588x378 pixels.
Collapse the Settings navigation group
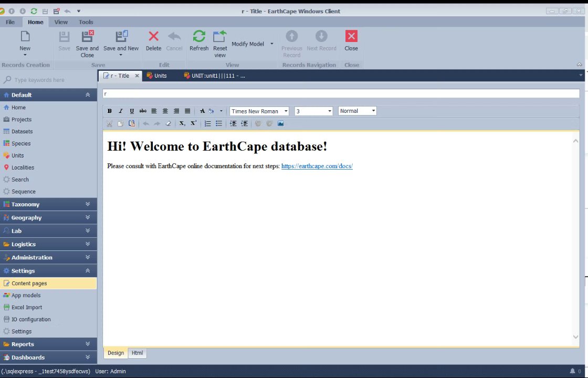click(88, 271)
